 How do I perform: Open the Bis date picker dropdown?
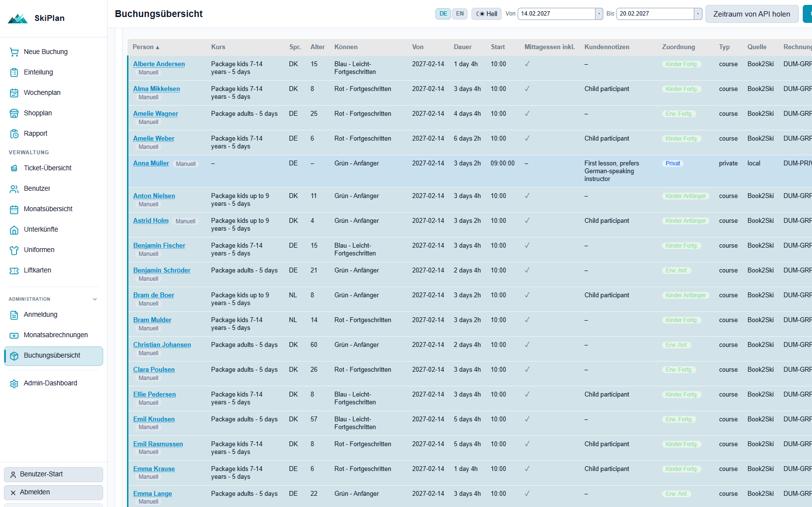pyautogui.click(x=698, y=14)
